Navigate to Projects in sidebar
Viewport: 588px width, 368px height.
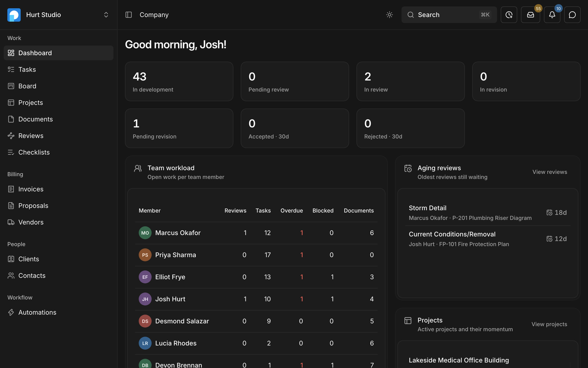59,103
